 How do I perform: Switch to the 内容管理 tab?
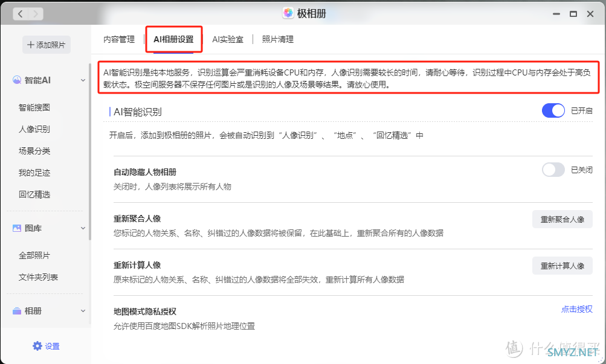coord(119,39)
